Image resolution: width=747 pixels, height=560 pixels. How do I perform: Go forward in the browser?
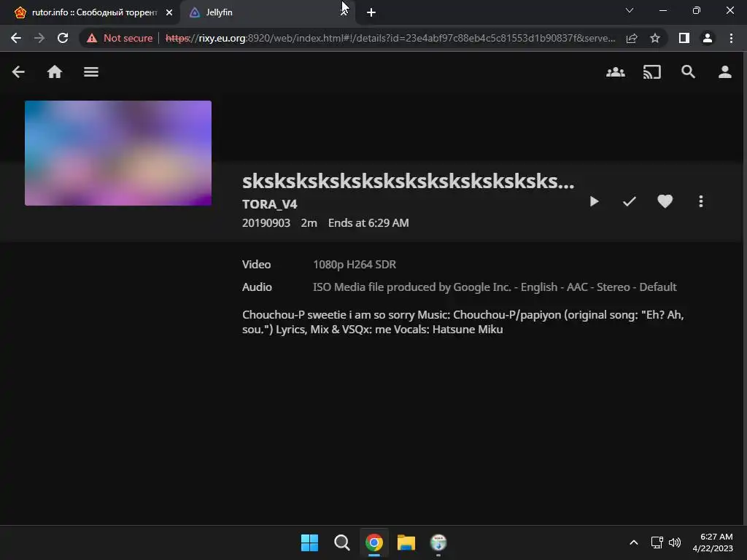coord(39,38)
